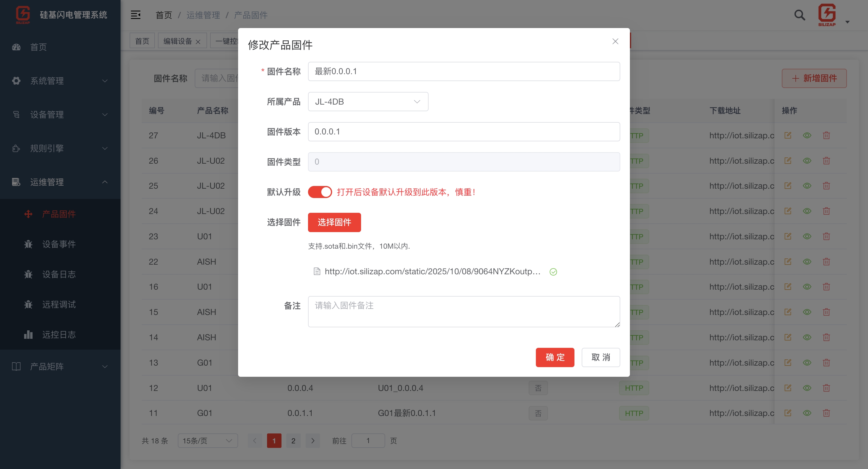Image resolution: width=868 pixels, height=469 pixels.
Task: Select 设备事件 in the sidebar
Action: (59, 244)
